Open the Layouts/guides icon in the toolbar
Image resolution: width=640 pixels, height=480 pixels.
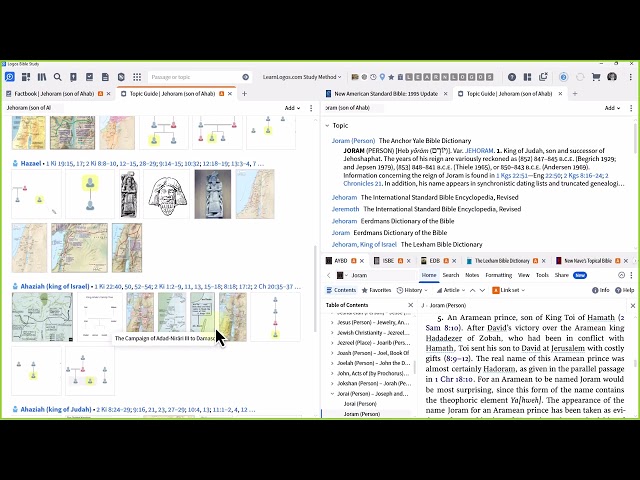26,77
